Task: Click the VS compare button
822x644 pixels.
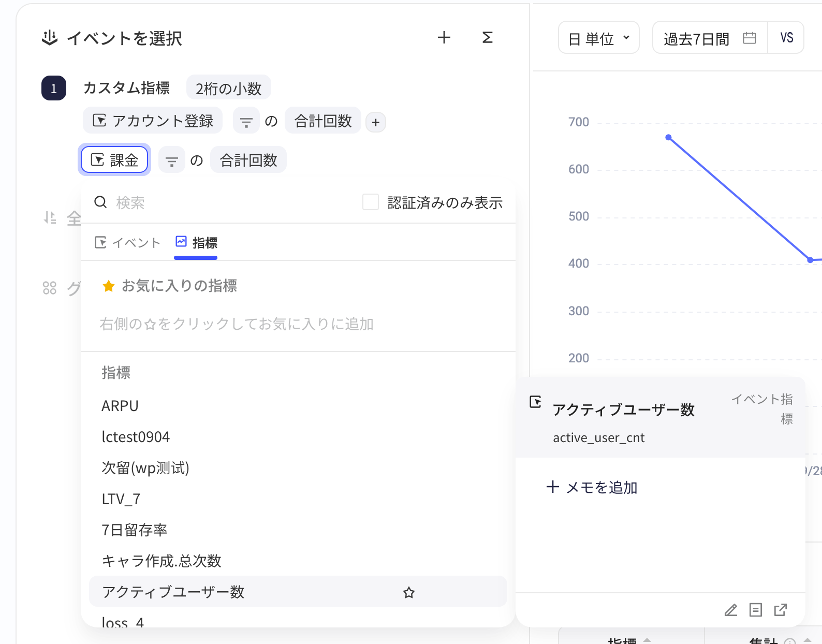Action: [x=786, y=38]
